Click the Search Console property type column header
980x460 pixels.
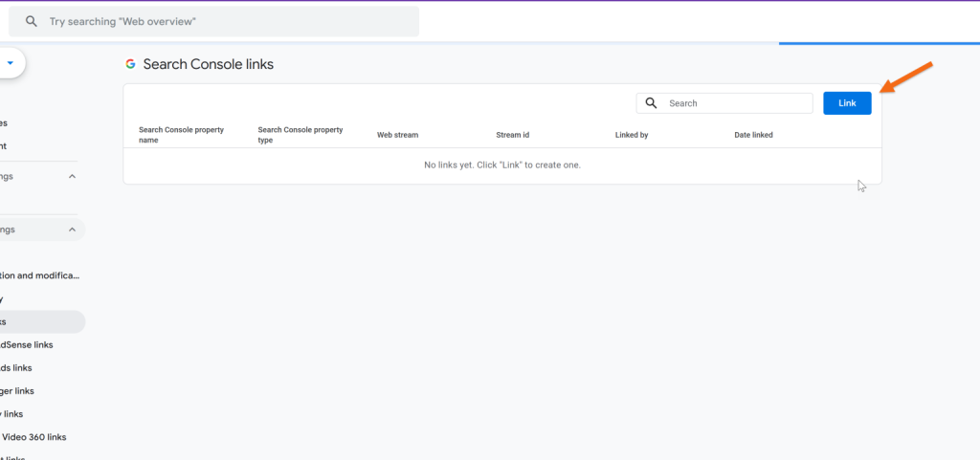pyautogui.click(x=301, y=135)
